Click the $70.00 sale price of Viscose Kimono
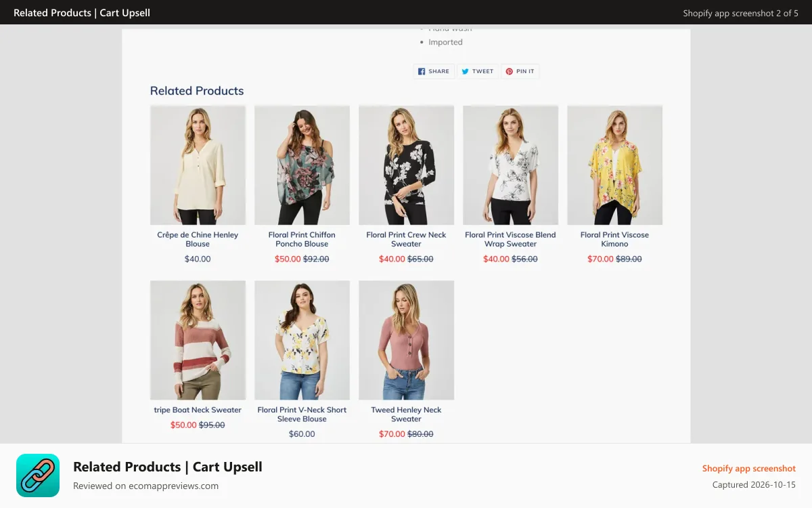The width and height of the screenshot is (812, 508). point(600,259)
